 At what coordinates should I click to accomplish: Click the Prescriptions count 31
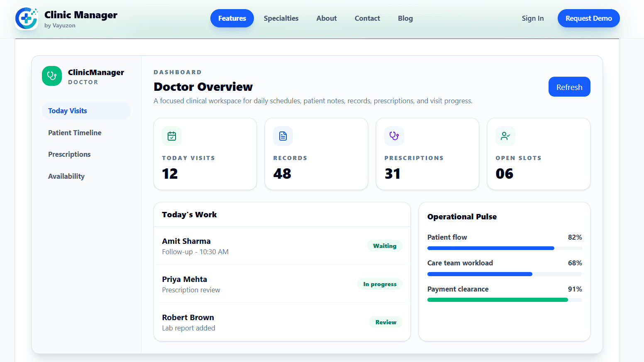(x=393, y=173)
